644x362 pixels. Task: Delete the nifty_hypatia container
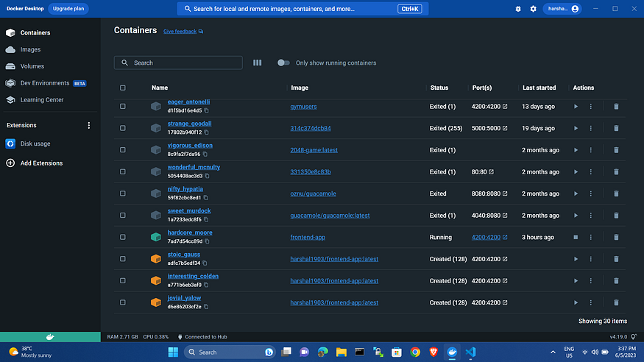coord(616,194)
